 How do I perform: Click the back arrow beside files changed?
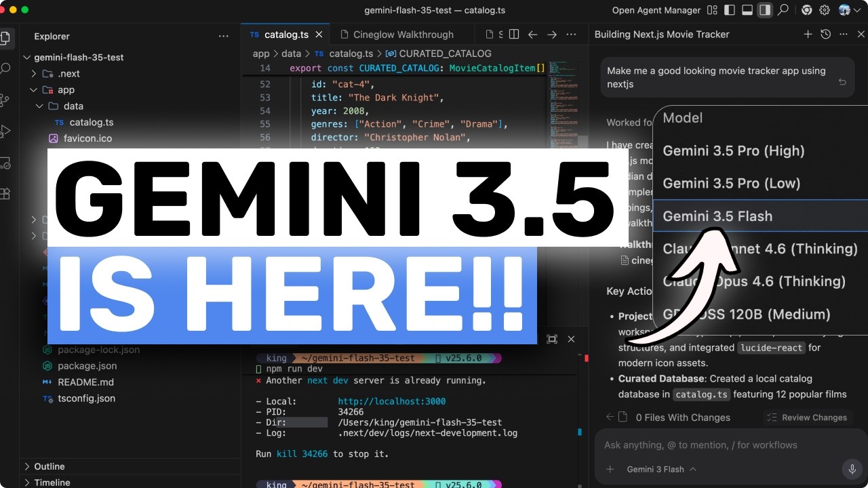pyautogui.click(x=609, y=417)
